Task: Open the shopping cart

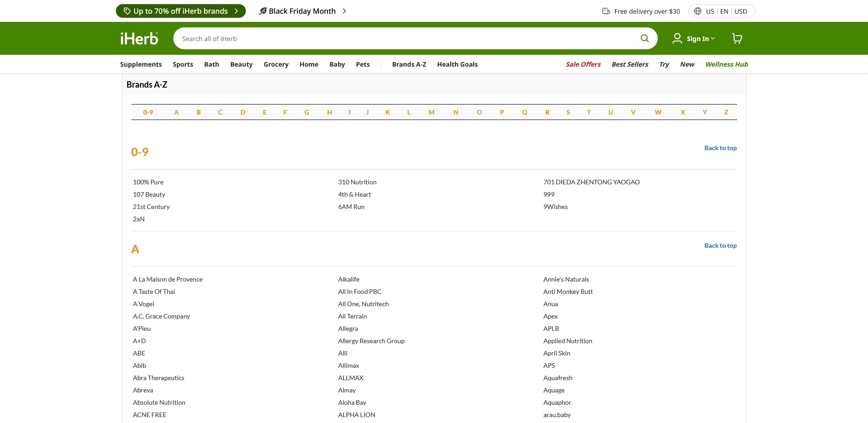Action: point(737,38)
